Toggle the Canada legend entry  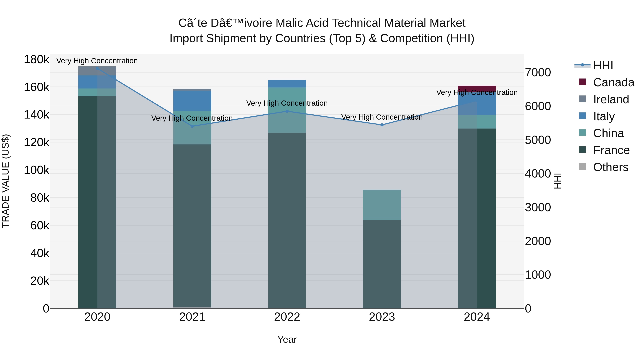[x=606, y=82]
